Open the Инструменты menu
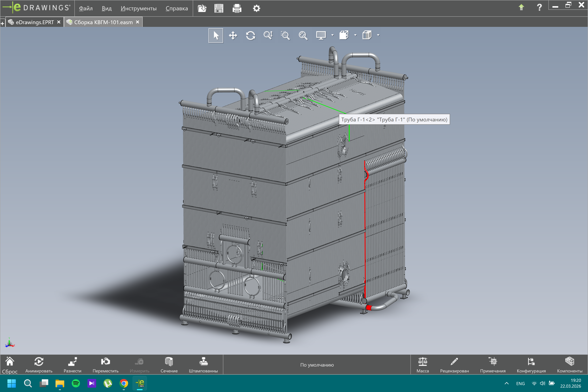 pos(138,8)
